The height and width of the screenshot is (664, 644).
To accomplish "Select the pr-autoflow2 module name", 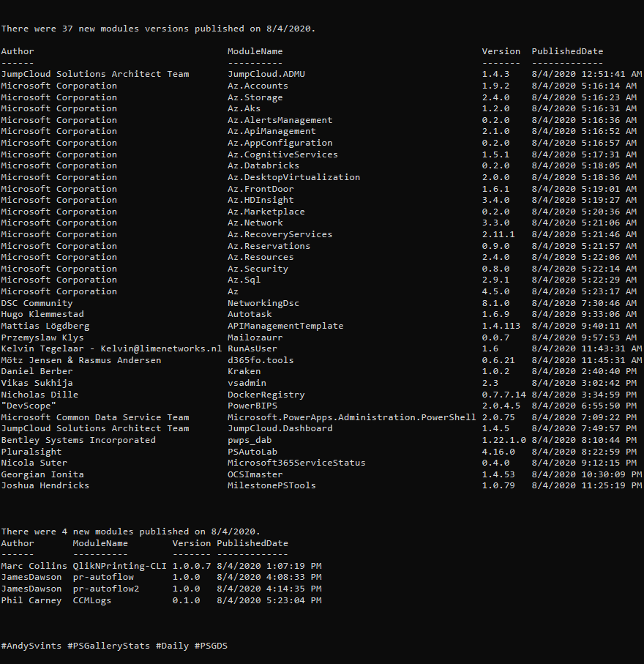I will 106,589.
